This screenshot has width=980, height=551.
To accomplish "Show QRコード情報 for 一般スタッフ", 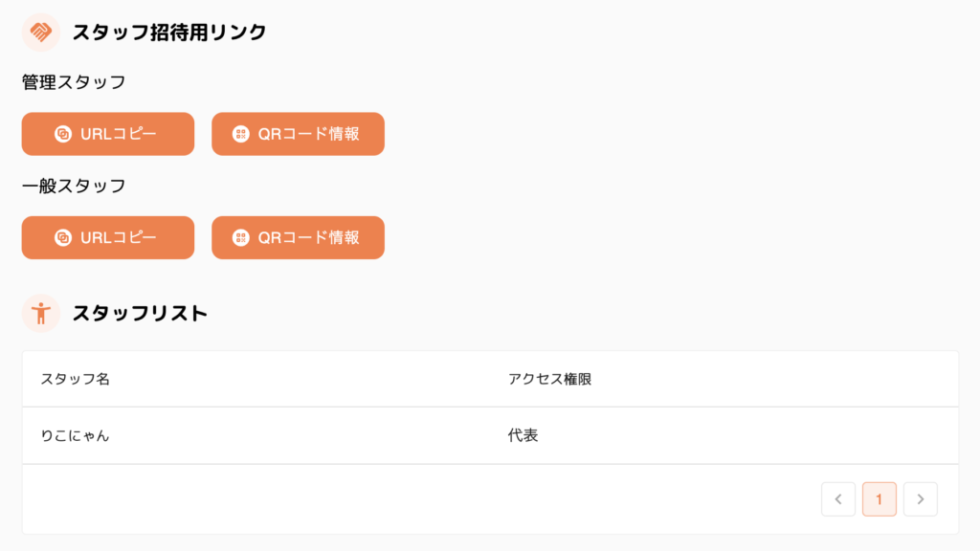I will [298, 237].
